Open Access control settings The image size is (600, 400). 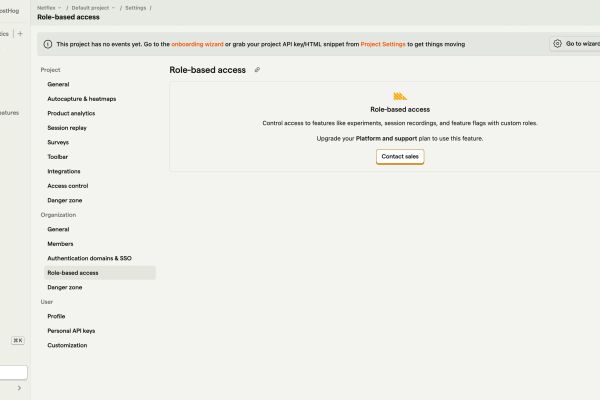tap(100, 186)
